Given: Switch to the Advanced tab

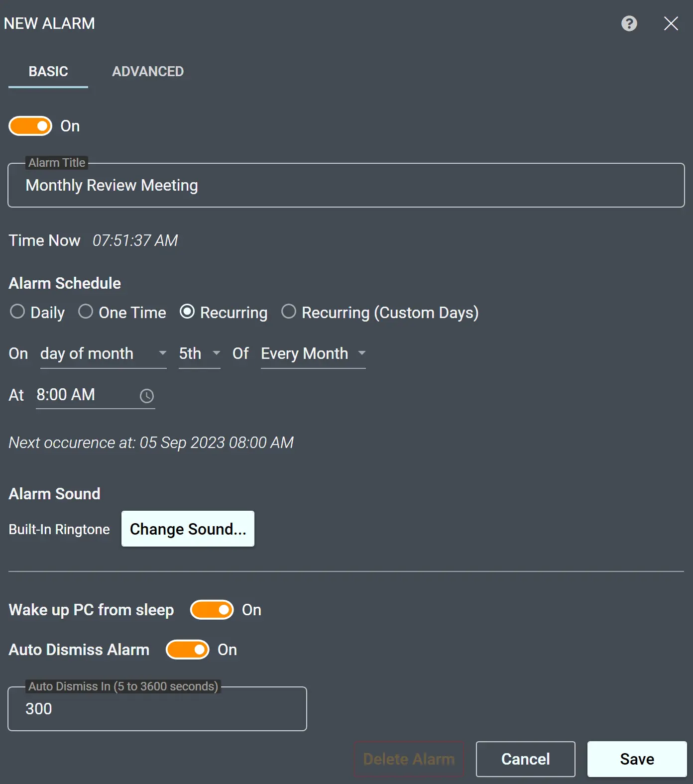Looking at the screenshot, I should (148, 72).
